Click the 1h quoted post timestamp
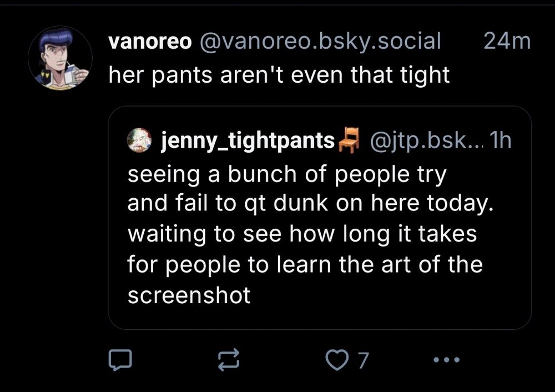Image resolution: width=555 pixels, height=392 pixels. coord(501,141)
